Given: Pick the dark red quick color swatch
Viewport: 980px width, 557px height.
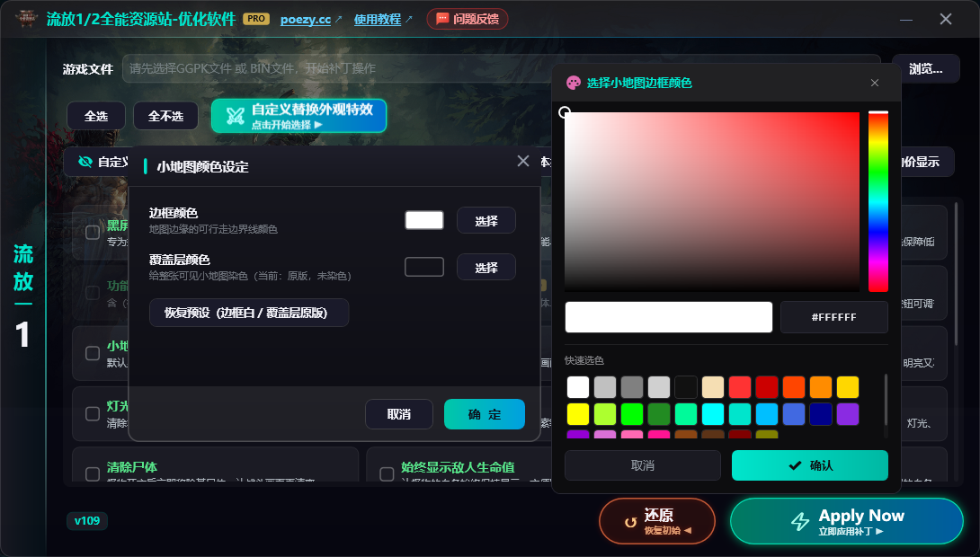Looking at the screenshot, I should [767, 387].
